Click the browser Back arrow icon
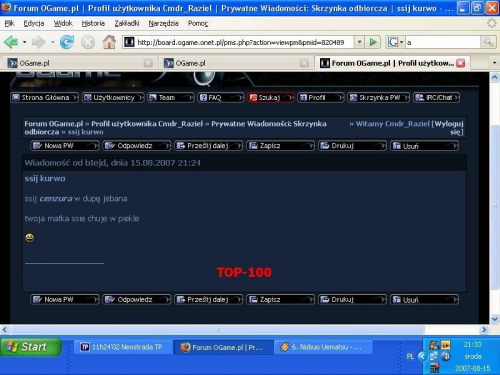Image resolution: width=500 pixels, height=375 pixels. tap(11, 42)
